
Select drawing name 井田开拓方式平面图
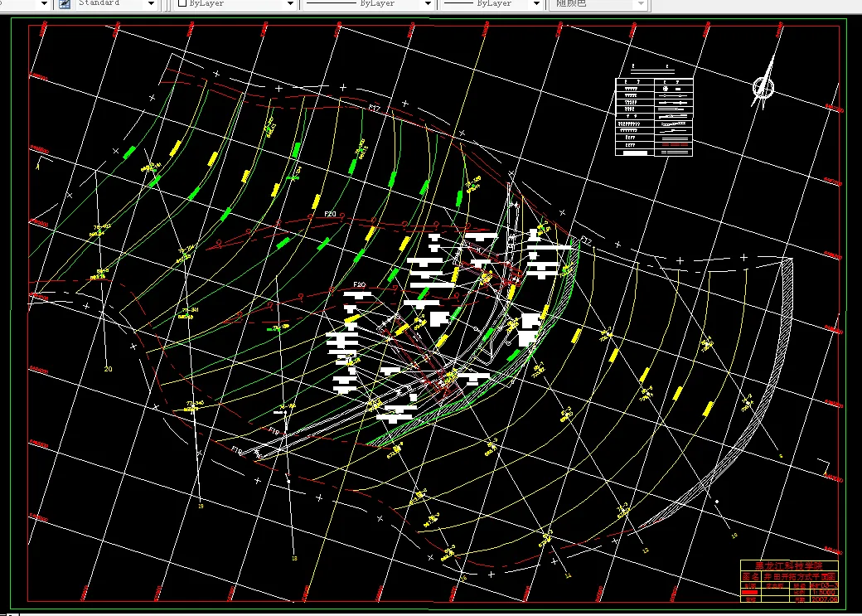coord(800,576)
